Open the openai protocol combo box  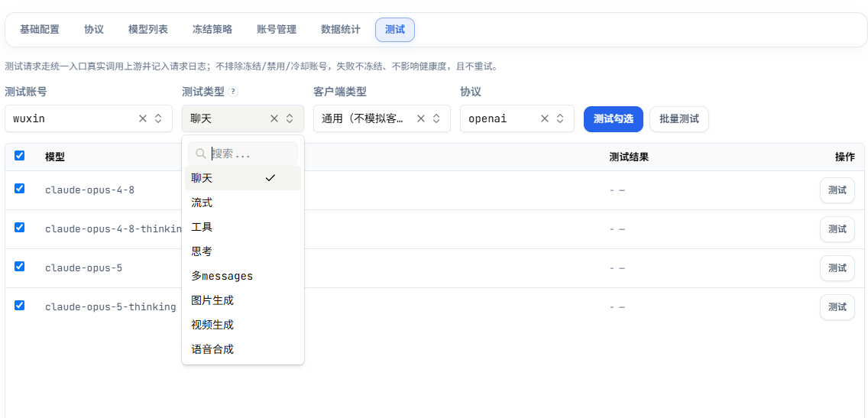pos(517,118)
